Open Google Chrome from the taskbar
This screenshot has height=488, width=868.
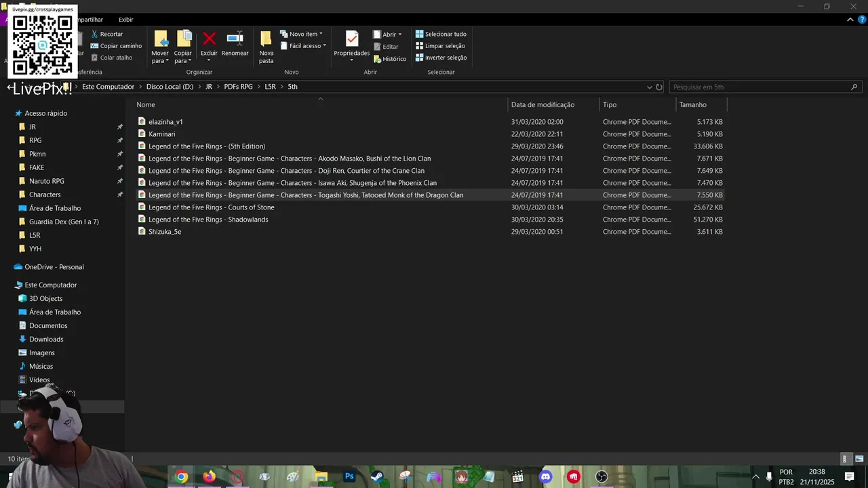pos(181,477)
